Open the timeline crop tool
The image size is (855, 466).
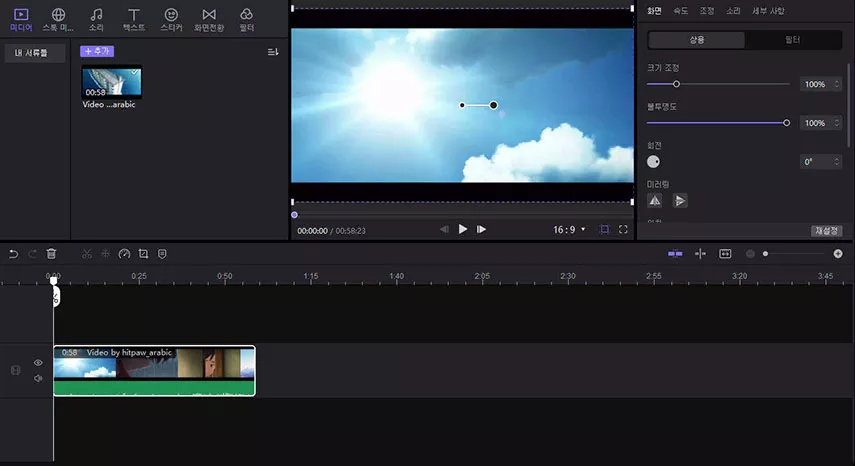tap(143, 254)
